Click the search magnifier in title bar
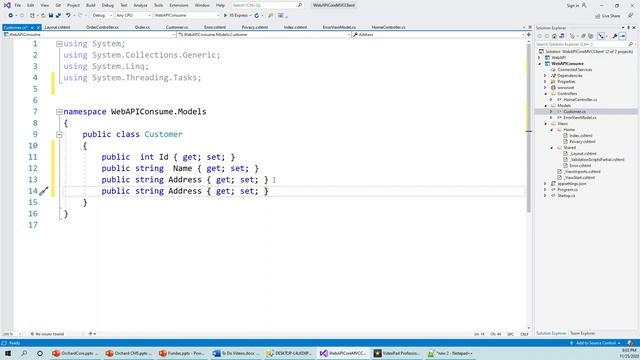 300,5
